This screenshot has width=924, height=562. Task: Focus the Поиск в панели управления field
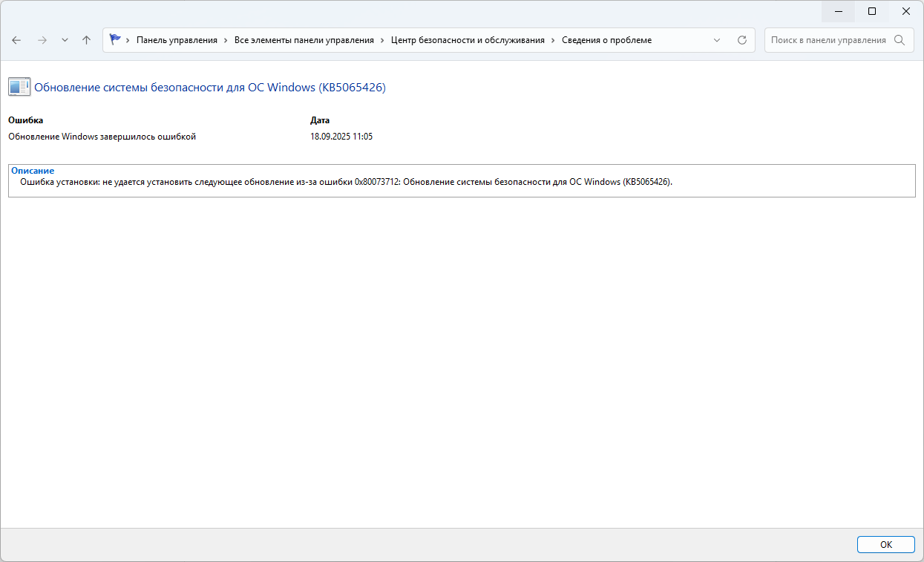point(828,40)
